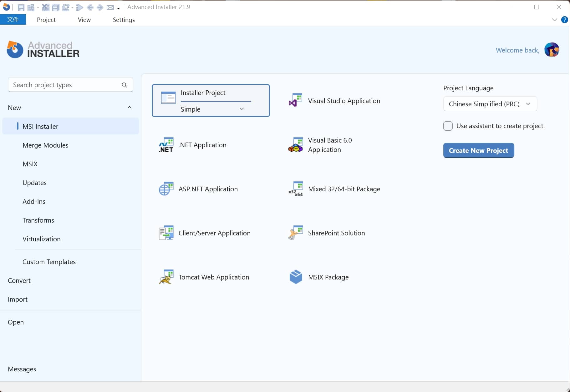Open the Simple installer type dropdown

pos(242,109)
